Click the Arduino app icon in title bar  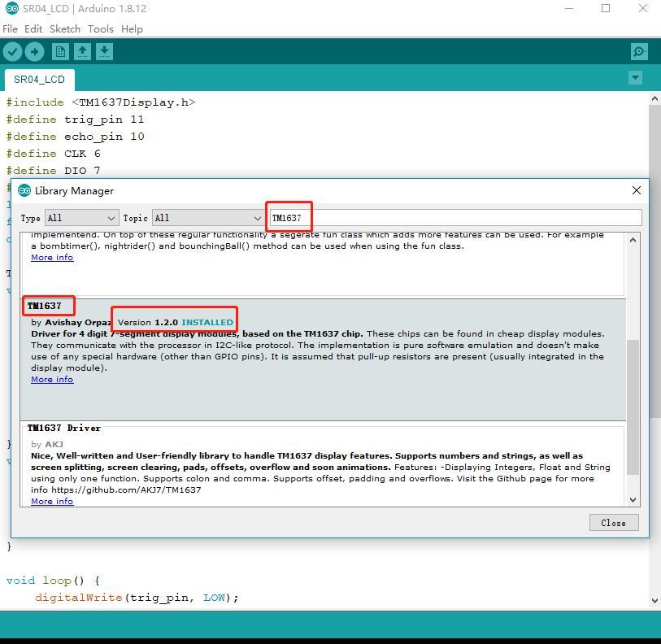click(12, 8)
